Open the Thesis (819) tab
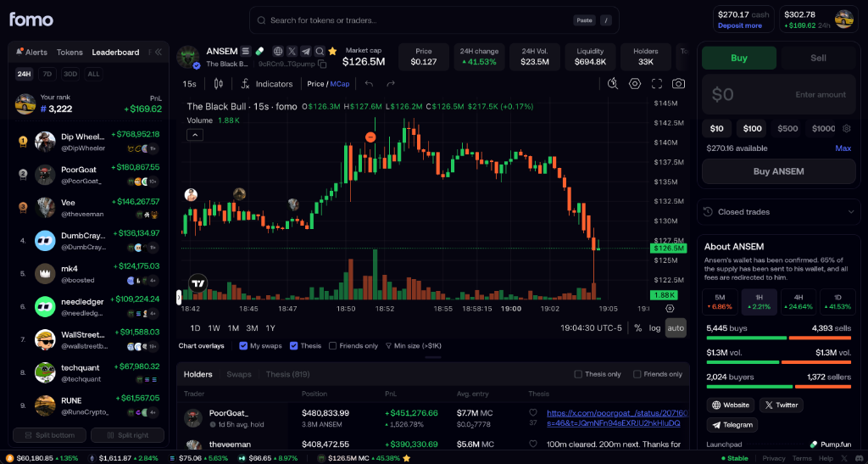Screen dimensions: 868x464 287,374
